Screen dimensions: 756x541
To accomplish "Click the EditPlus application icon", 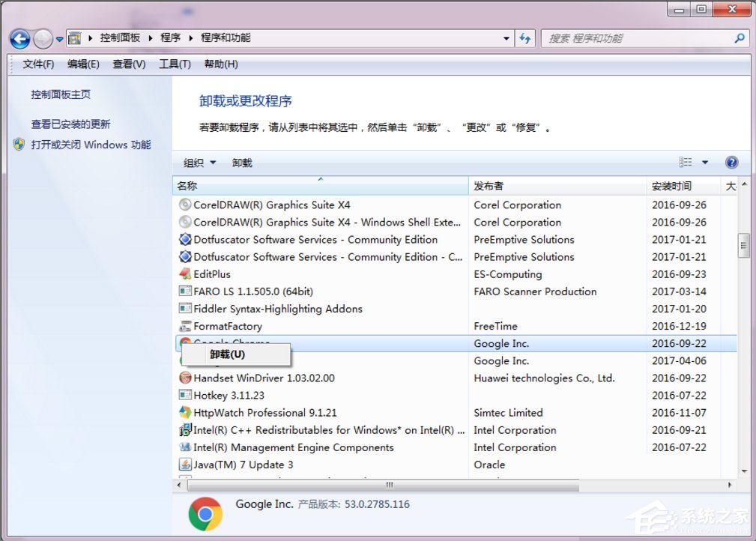I will 184,273.
